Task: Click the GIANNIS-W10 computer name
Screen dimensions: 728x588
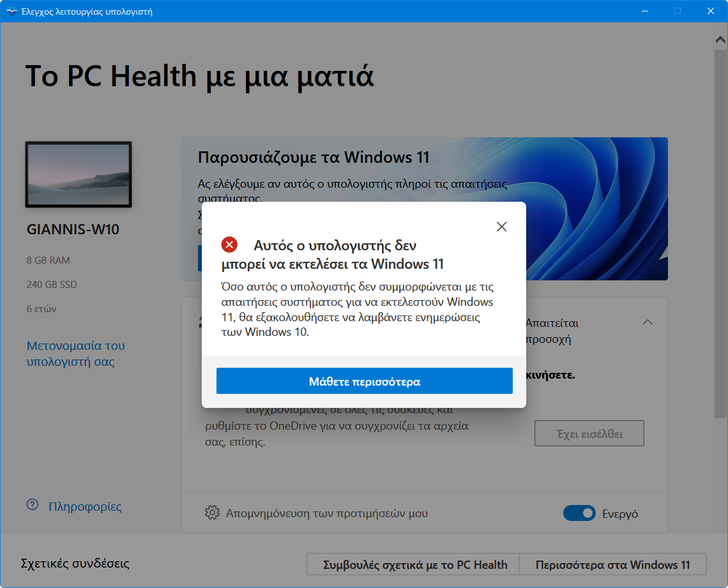Action: point(73,229)
